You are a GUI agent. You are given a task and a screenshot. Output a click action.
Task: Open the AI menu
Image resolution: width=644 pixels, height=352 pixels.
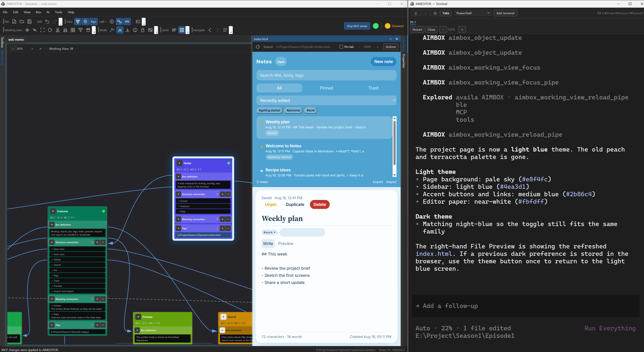click(x=48, y=12)
